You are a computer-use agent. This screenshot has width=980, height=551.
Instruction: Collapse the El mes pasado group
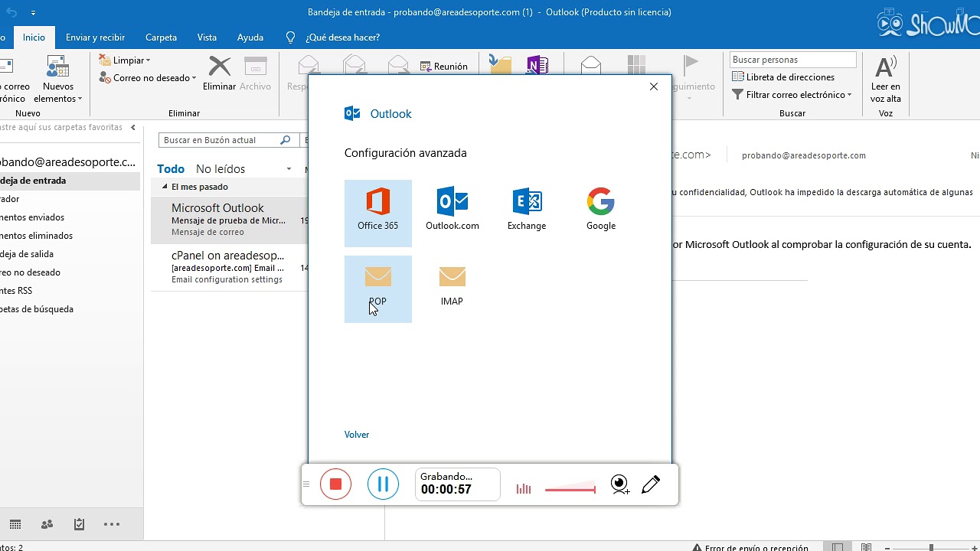164,187
